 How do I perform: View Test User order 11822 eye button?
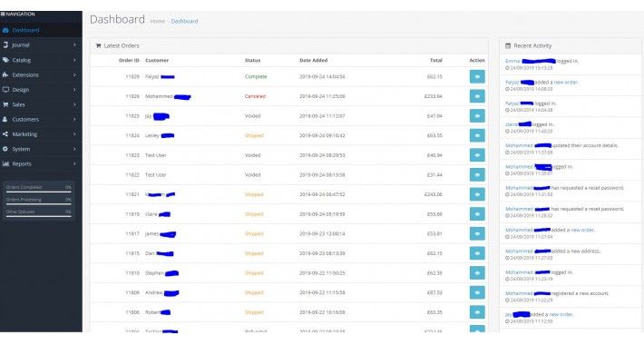tap(477, 174)
